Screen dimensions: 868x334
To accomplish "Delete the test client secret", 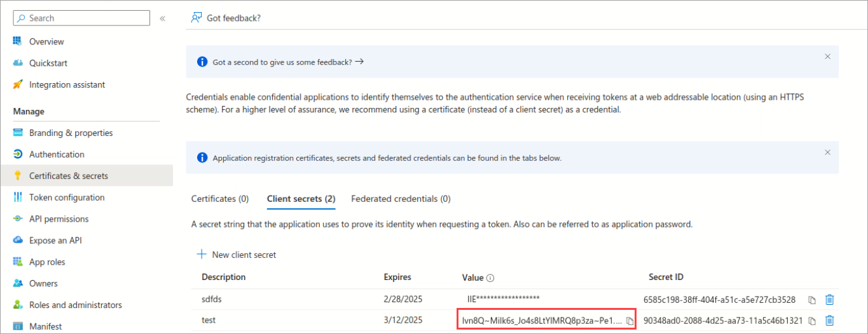I will point(829,321).
